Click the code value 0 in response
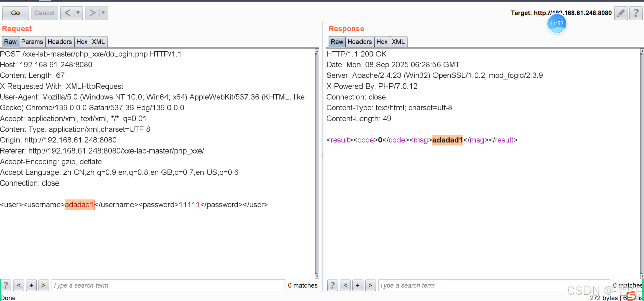The height and width of the screenshot is (301, 644). [x=380, y=140]
